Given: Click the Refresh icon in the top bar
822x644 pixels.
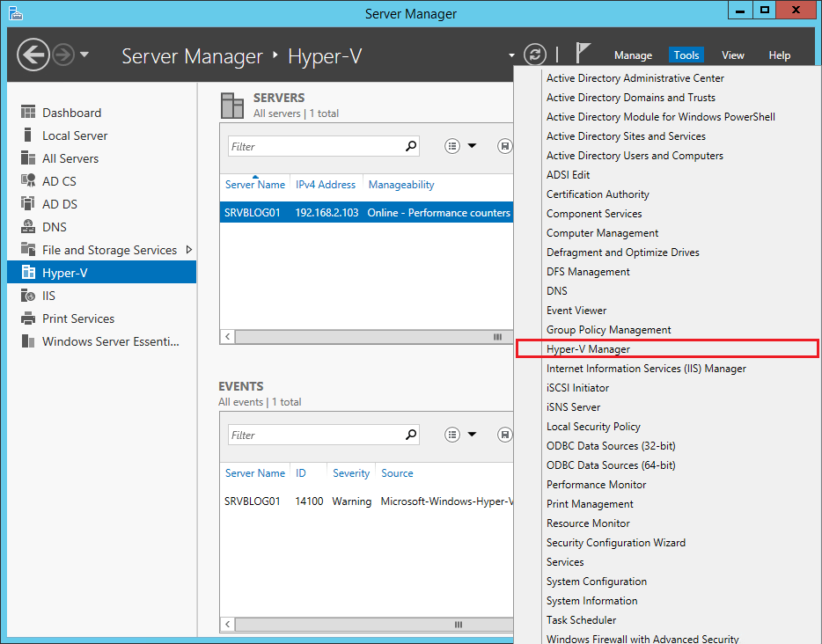Looking at the screenshot, I should [535, 55].
